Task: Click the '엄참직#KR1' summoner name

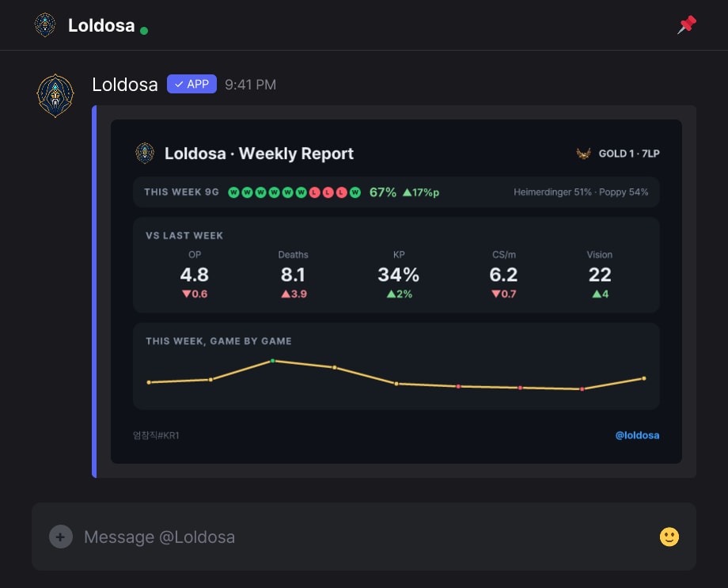Action: (156, 435)
